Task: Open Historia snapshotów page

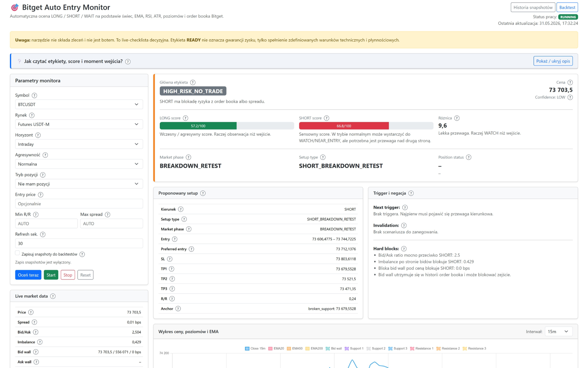Action: (533, 7)
